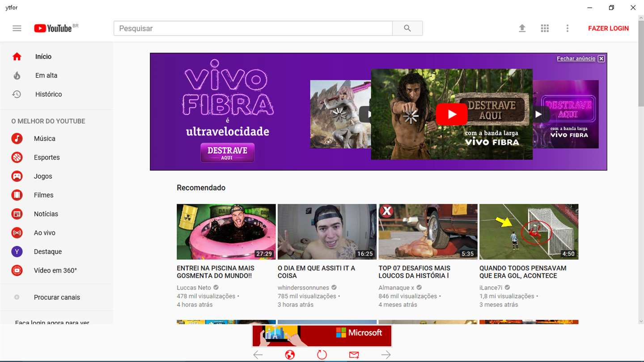This screenshot has width=644, height=362.
Task: Open Ao vivo in the sidebar
Action: click(x=45, y=233)
